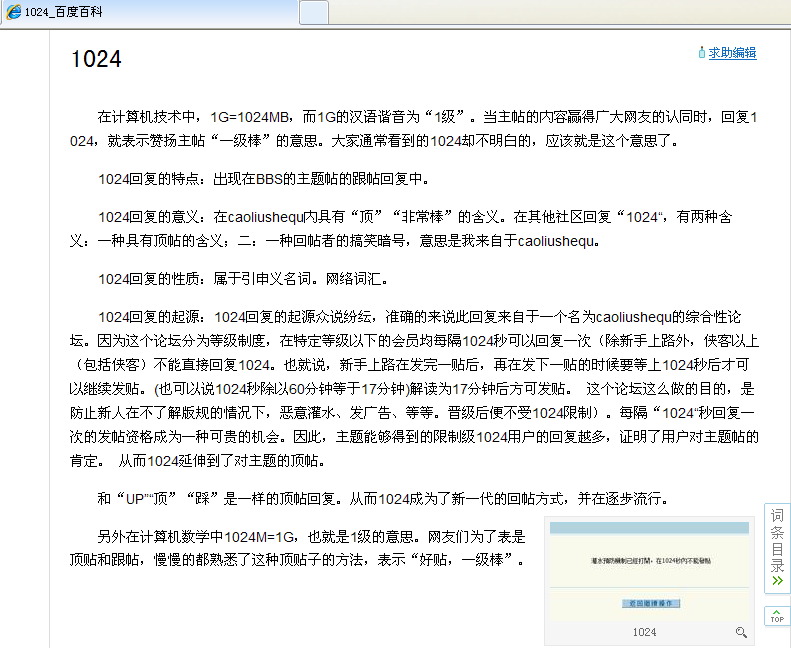Click the Internet Explorer icon on the tab

coord(12,12)
